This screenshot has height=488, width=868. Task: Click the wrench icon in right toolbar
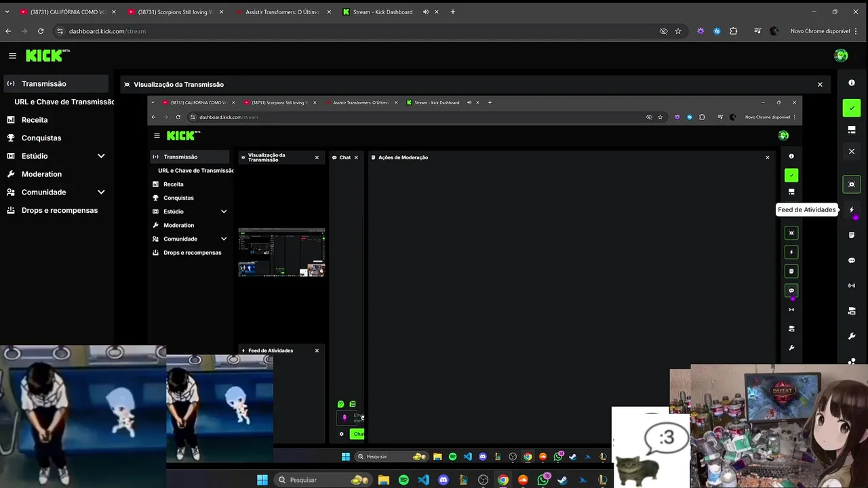pos(852,336)
